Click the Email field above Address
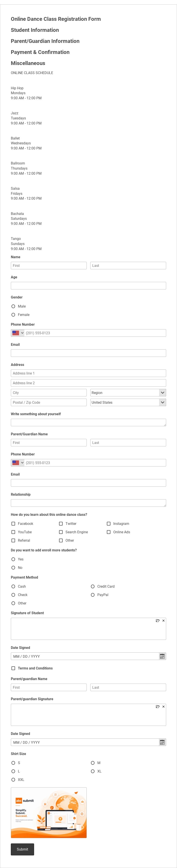The height and width of the screenshot is (868, 177). (x=88, y=353)
